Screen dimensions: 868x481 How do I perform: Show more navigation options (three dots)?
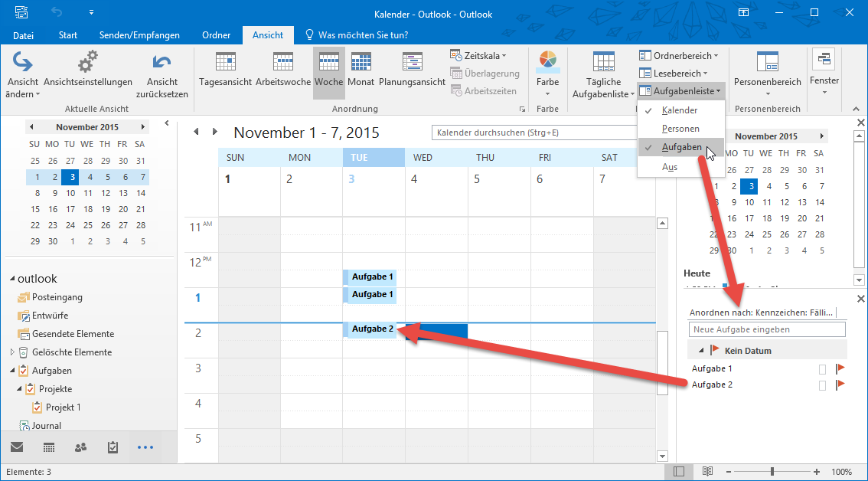pos(145,447)
